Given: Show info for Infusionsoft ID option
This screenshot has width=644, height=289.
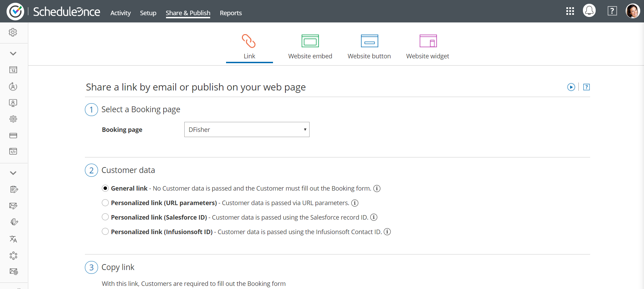Looking at the screenshot, I should coord(387,232).
